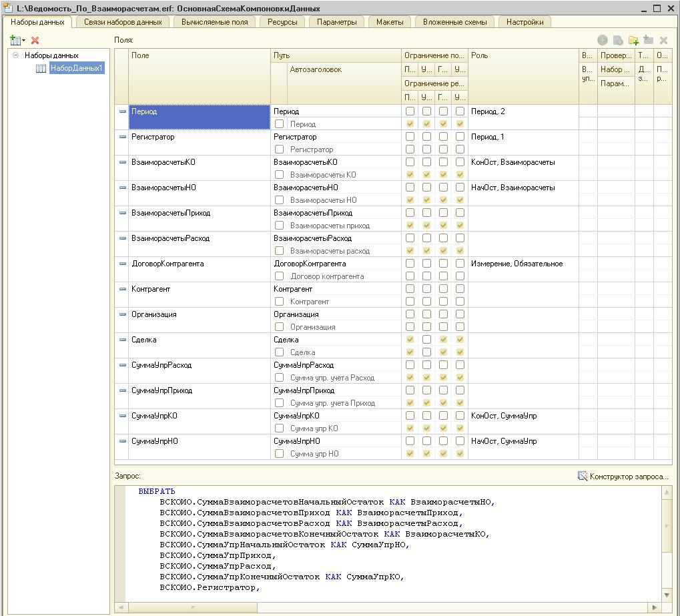Viewport: 680px width, 616px height.
Task: Click the horizontal scrollbar right arrow
Action: point(655,607)
